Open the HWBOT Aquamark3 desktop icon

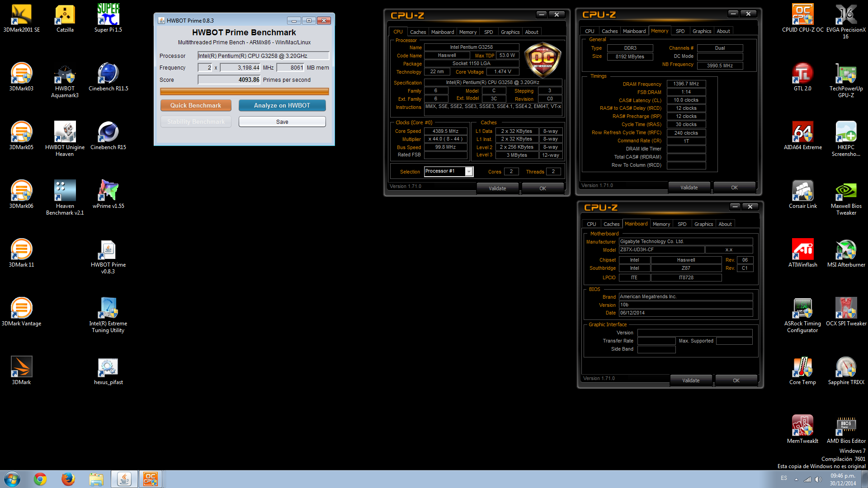click(65, 80)
